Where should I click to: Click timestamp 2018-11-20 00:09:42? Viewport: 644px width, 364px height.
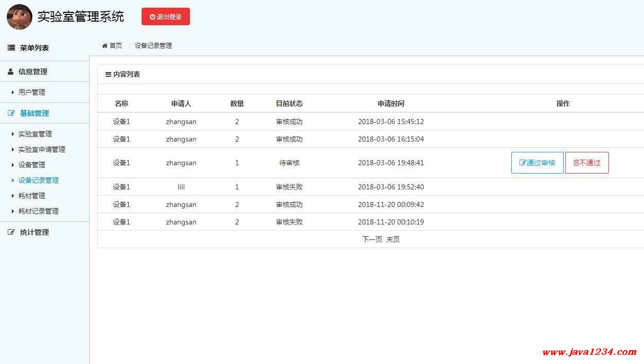(391, 204)
